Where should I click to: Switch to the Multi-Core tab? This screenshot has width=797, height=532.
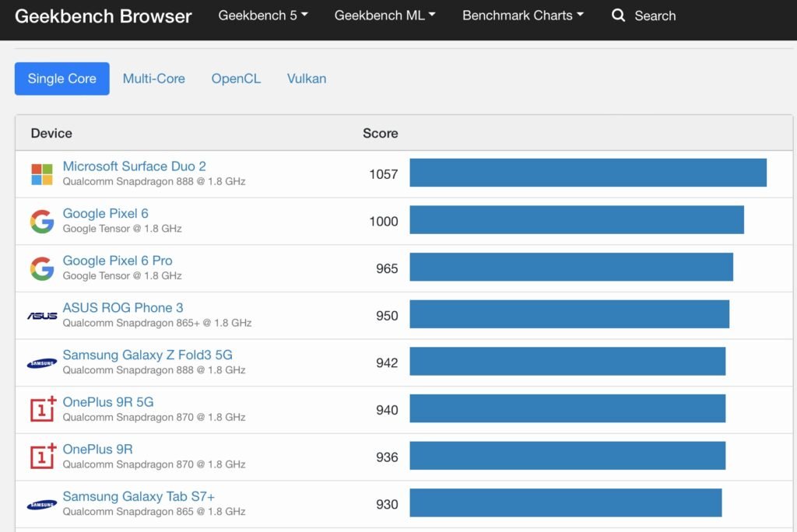153,79
